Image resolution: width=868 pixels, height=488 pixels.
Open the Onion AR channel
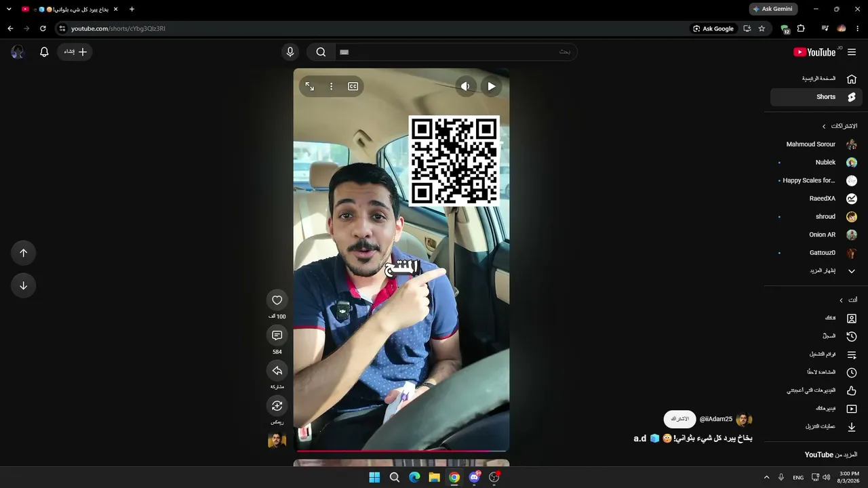[x=816, y=235]
